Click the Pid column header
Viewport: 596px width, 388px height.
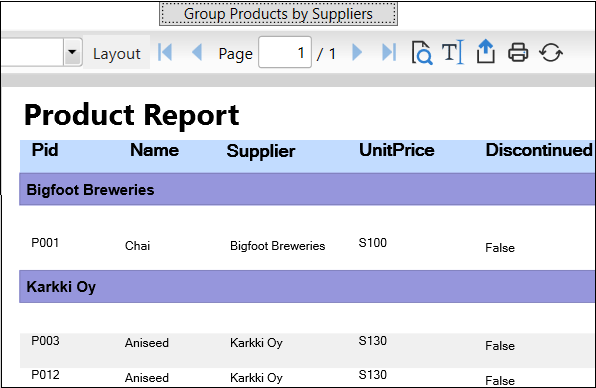(45, 150)
